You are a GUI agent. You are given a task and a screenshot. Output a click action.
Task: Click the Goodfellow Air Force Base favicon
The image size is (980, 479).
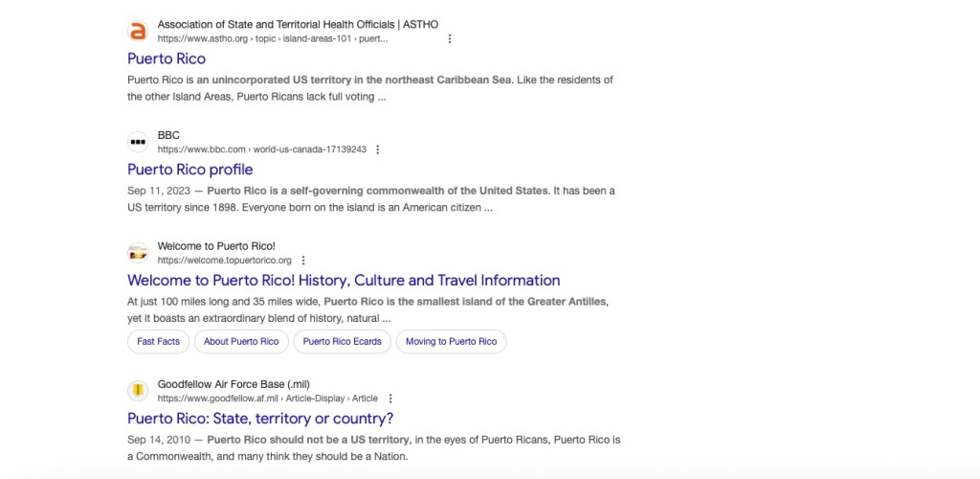coord(138,391)
